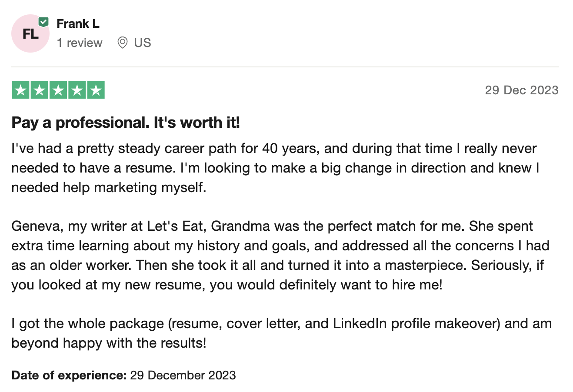
Task: Click the third green rating star
Action: click(58, 90)
